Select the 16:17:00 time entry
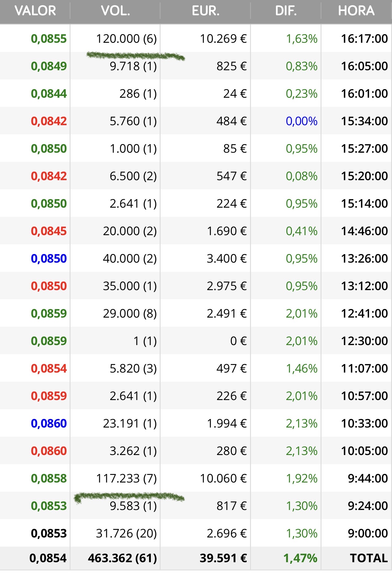This screenshot has height=579, width=392. click(x=365, y=39)
